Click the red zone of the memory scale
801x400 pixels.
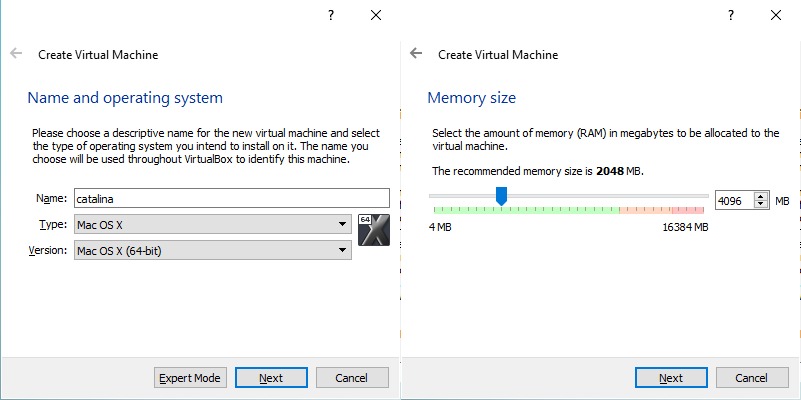pyautogui.click(x=688, y=210)
